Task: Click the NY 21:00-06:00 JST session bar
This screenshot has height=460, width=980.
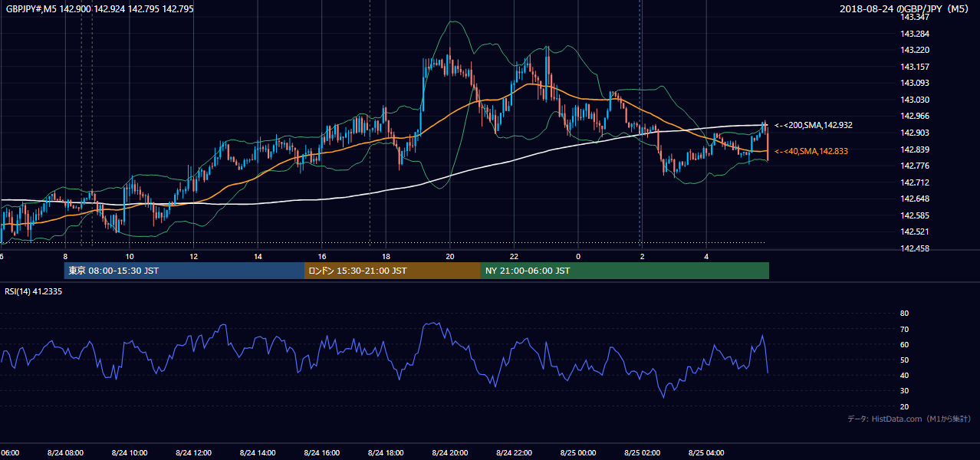Action: 625,271
